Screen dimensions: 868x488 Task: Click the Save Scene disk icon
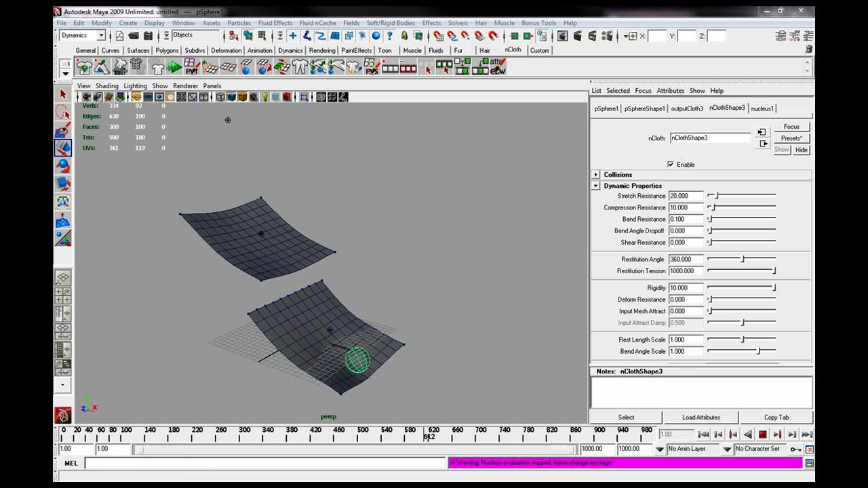pyautogui.click(x=147, y=36)
